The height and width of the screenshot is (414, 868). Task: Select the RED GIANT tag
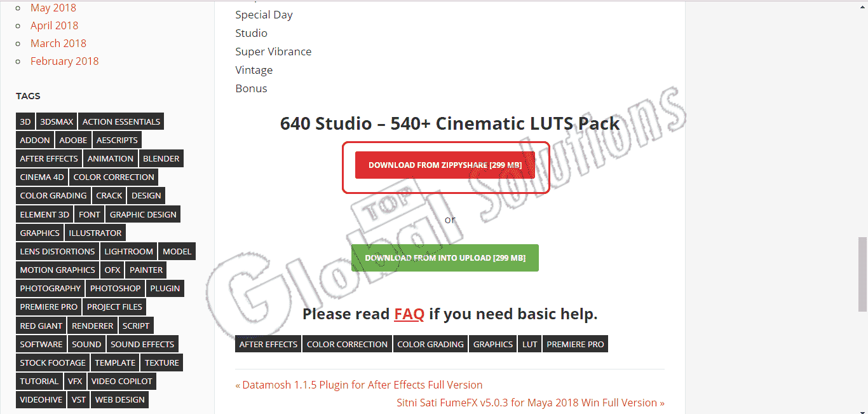41,326
